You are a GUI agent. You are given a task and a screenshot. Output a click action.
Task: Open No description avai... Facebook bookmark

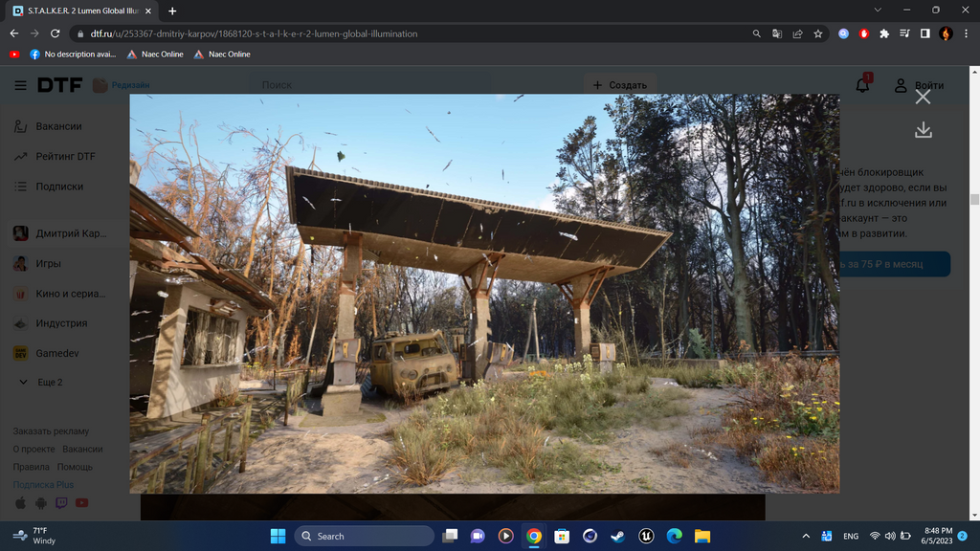(73, 55)
